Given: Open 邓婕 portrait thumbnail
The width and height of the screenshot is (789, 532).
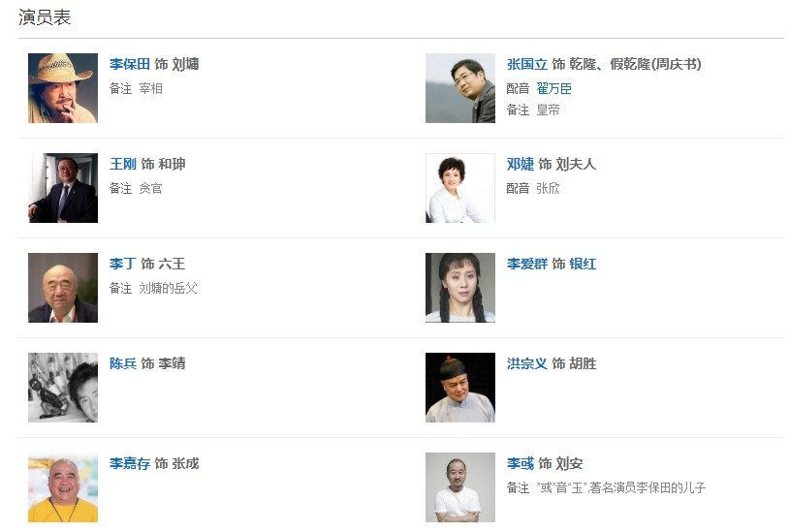Looking at the screenshot, I should pyautogui.click(x=460, y=188).
